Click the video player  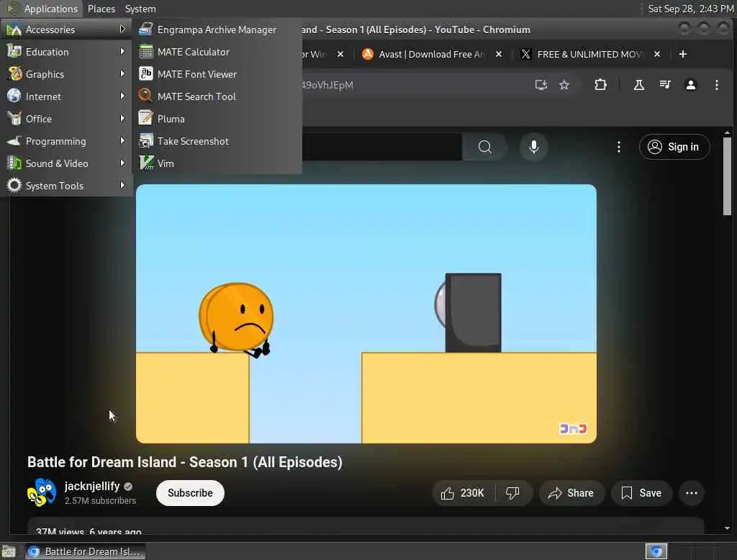point(366,314)
